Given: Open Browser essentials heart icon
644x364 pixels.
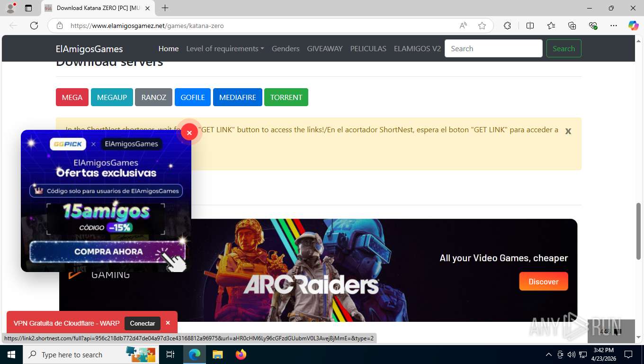Looking at the screenshot, I should tap(593, 26).
